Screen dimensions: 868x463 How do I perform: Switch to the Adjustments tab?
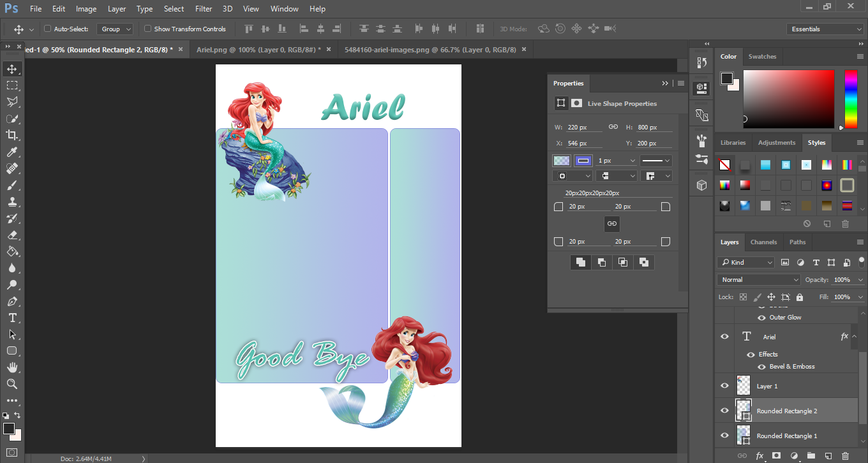point(777,142)
